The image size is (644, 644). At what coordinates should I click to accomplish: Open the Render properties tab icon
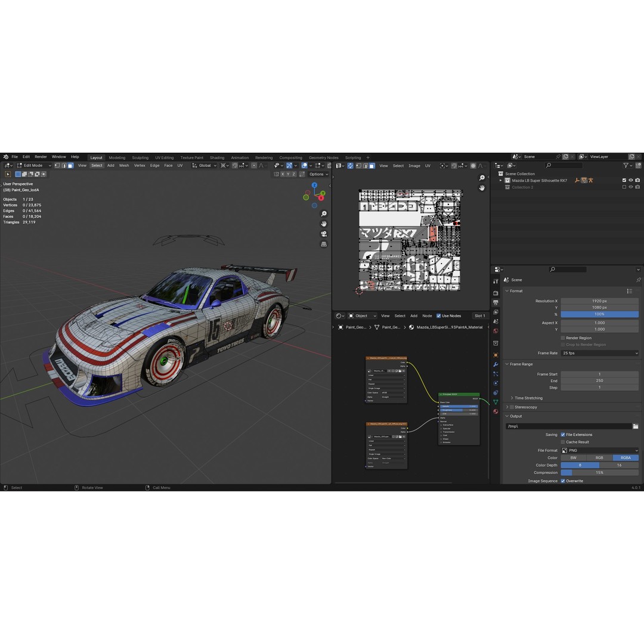coord(496,293)
